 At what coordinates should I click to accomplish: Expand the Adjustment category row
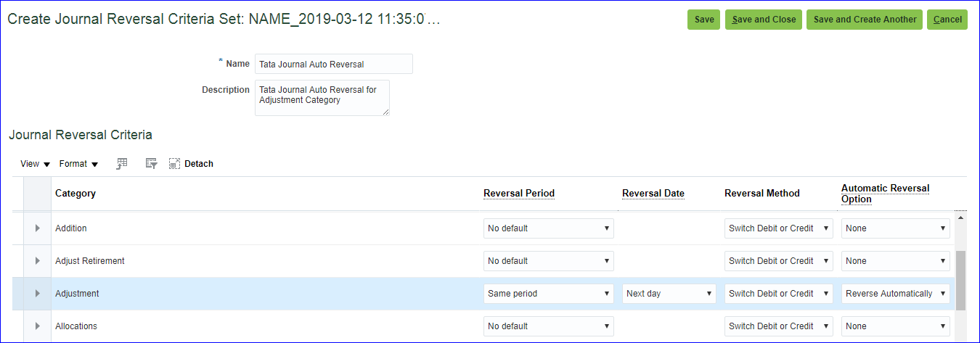tap(37, 294)
